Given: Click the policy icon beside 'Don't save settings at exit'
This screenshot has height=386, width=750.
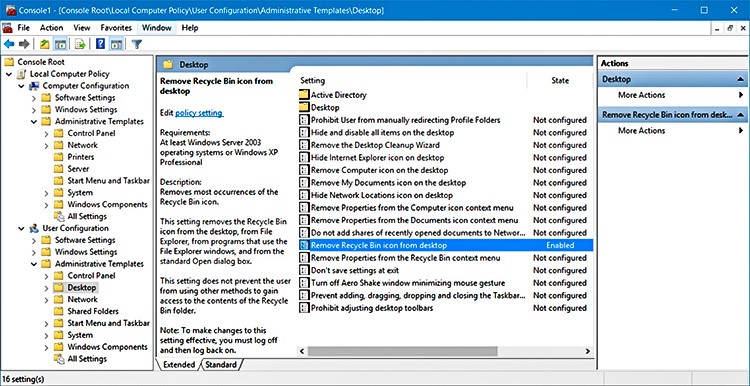Looking at the screenshot, I should 304,270.
